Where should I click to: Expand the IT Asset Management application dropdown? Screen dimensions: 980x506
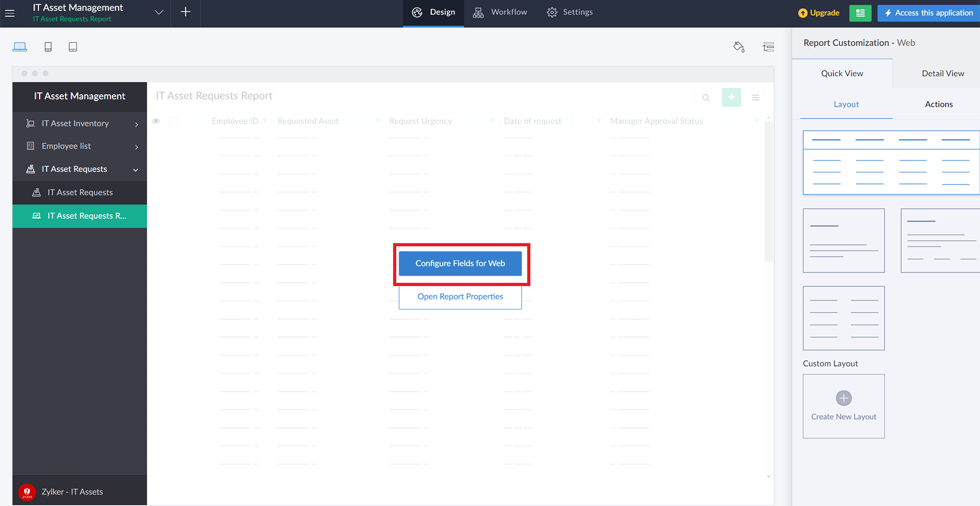[x=159, y=12]
